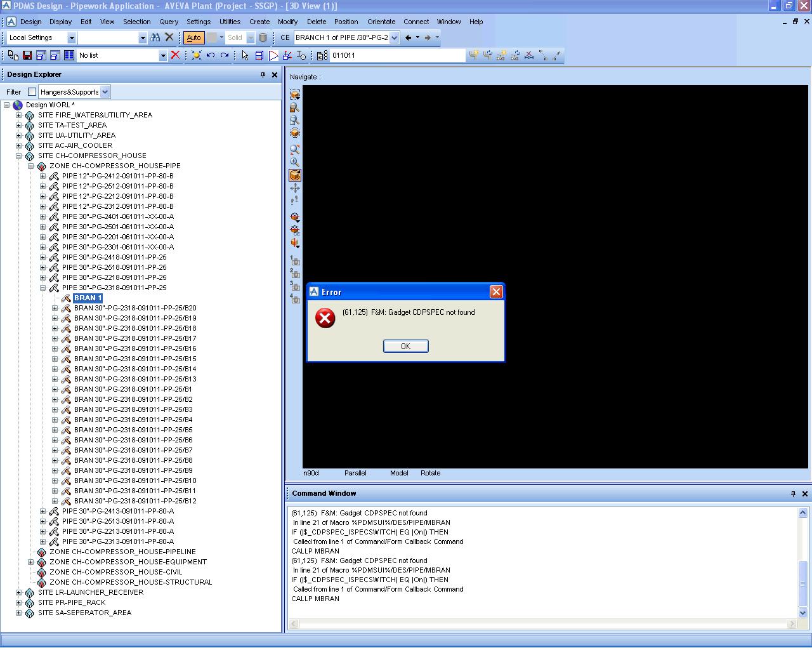
Task: Expand ZONE CH-COMPRESSOR_HOUSE-EQUIPMENT node
Action: 31,562
